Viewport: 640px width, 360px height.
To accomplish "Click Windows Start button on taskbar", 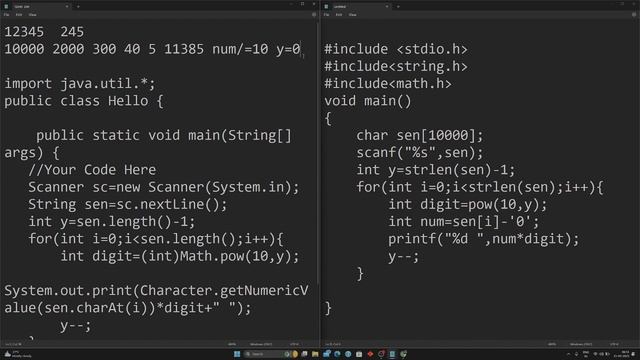I will click(237, 354).
